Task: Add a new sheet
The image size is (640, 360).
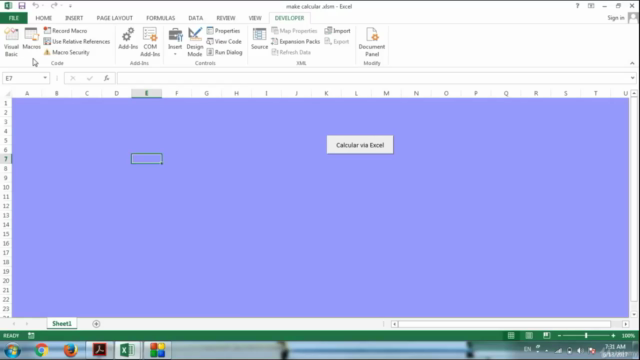Action: coord(96,324)
